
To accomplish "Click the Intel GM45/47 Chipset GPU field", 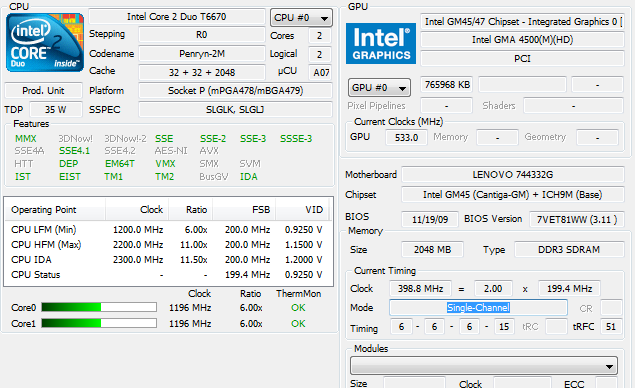I will [522, 21].
